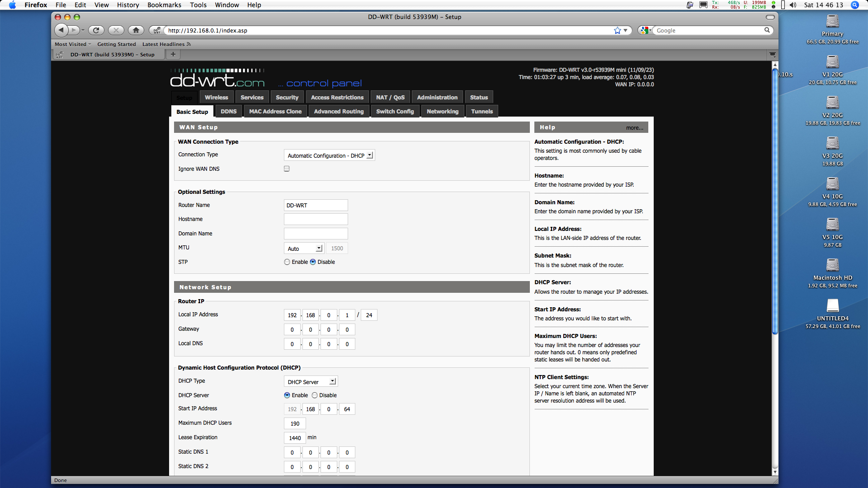Click the display icon in menu bar
This screenshot has height=488, width=868.
(x=703, y=5)
